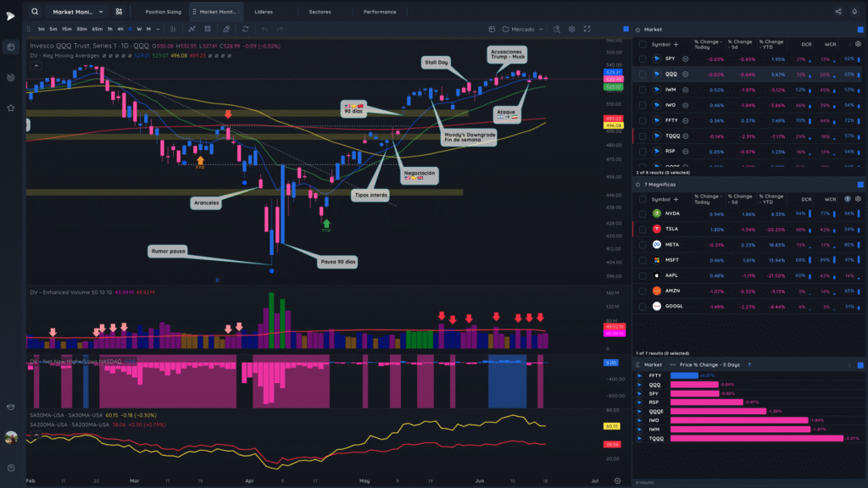The height and width of the screenshot is (488, 868).
Task: Add a column with plus next to Symbol in Market
Action: pos(676,44)
